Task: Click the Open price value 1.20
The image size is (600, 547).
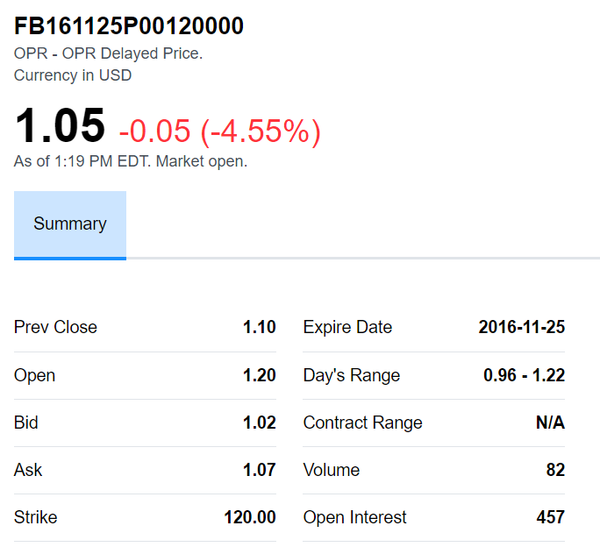Action: [x=259, y=375]
